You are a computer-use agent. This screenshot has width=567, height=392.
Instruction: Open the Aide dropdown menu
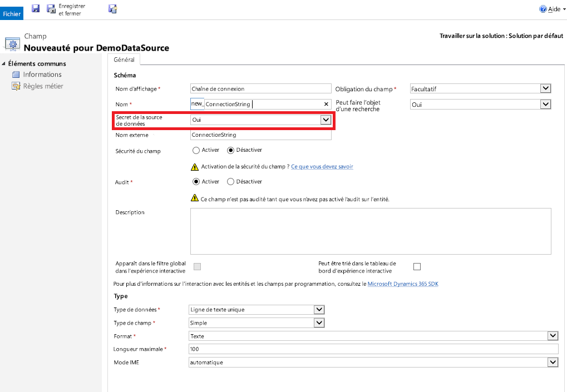pos(552,9)
